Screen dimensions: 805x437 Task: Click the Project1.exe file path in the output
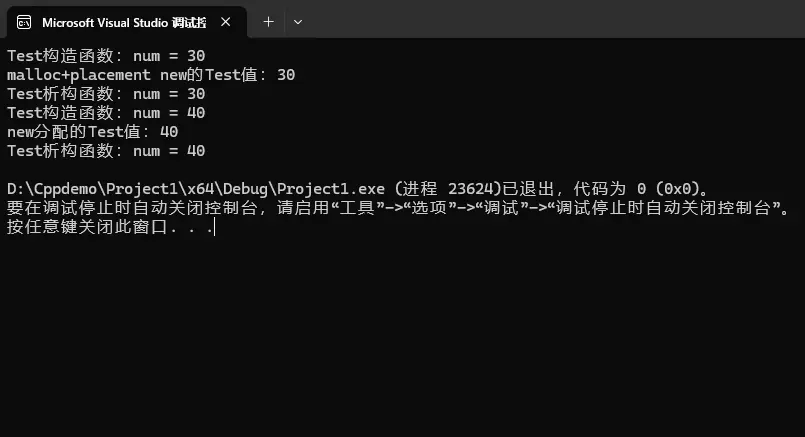tap(196, 189)
